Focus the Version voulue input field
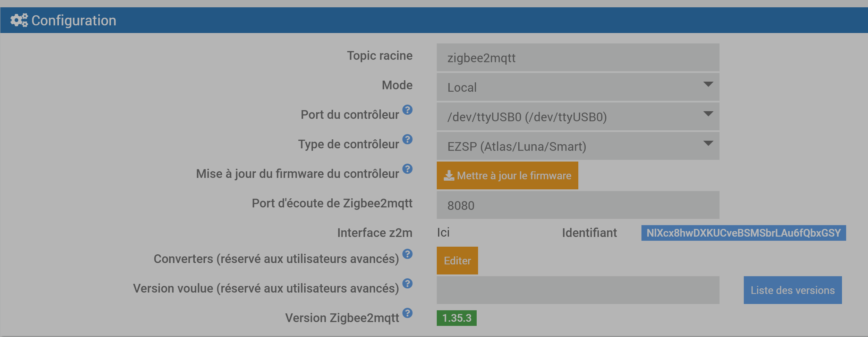This screenshot has width=868, height=337. [578, 290]
